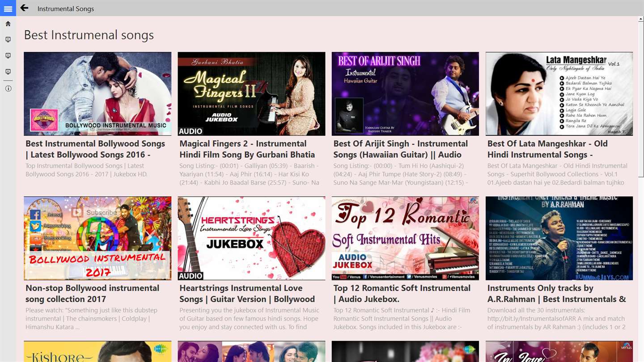
Task: Click description 'Best Of Lata Mangeshkar - Old Hindi Instrumental'
Action: pyautogui.click(x=557, y=174)
